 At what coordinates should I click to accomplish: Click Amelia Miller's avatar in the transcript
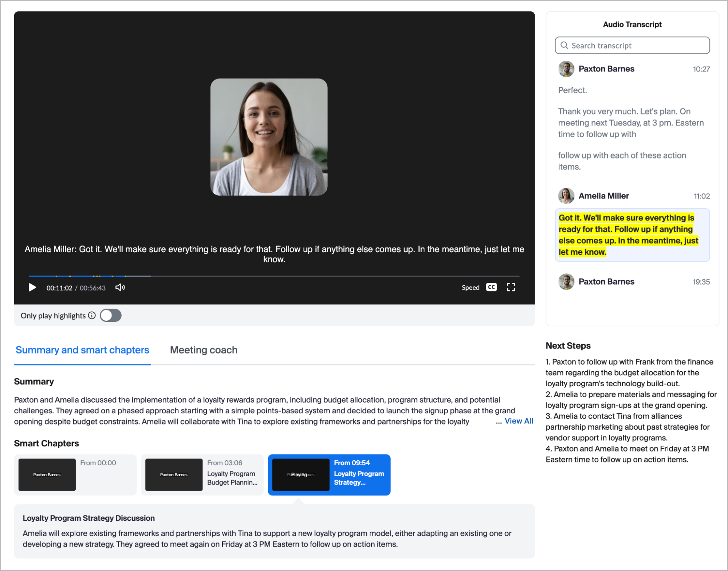click(x=566, y=196)
